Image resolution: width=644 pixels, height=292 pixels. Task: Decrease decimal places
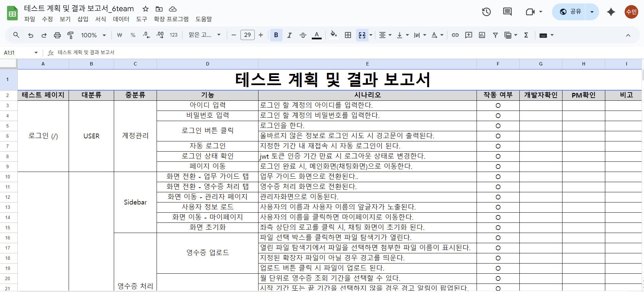(146, 35)
